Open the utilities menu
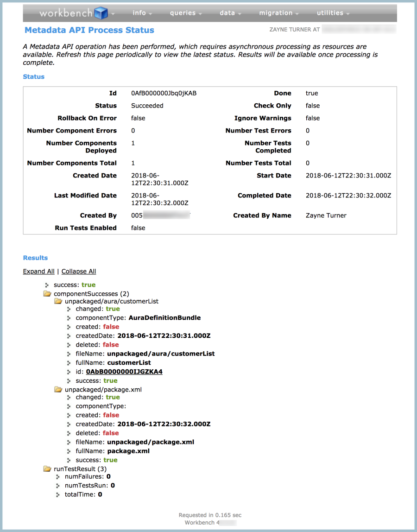The image size is (417, 532). 333,13
